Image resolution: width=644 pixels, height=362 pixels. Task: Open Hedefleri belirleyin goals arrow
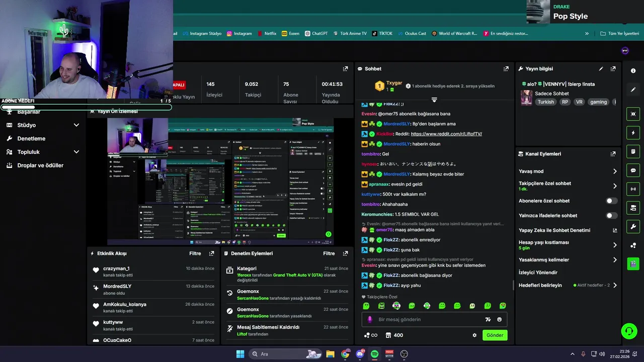click(615, 285)
